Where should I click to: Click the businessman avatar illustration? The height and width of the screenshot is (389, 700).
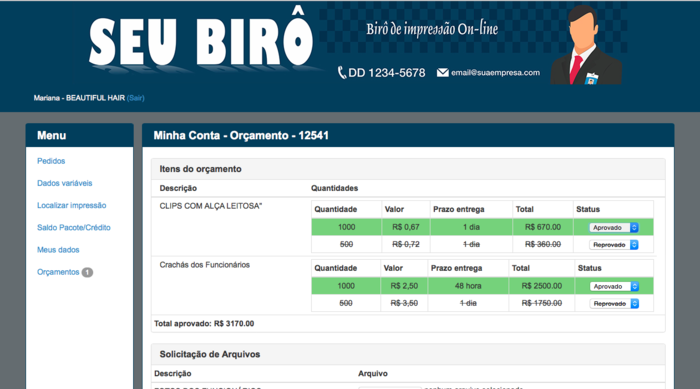point(586,45)
